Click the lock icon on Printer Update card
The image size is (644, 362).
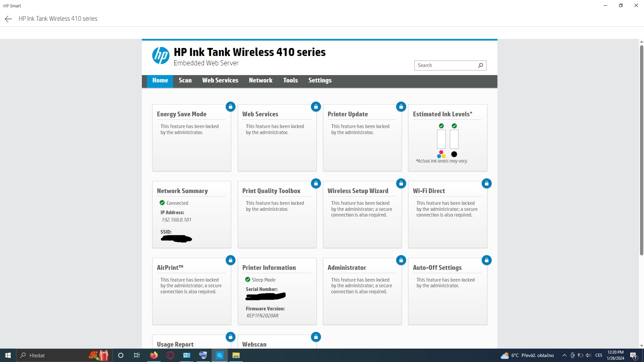click(401, 107)
